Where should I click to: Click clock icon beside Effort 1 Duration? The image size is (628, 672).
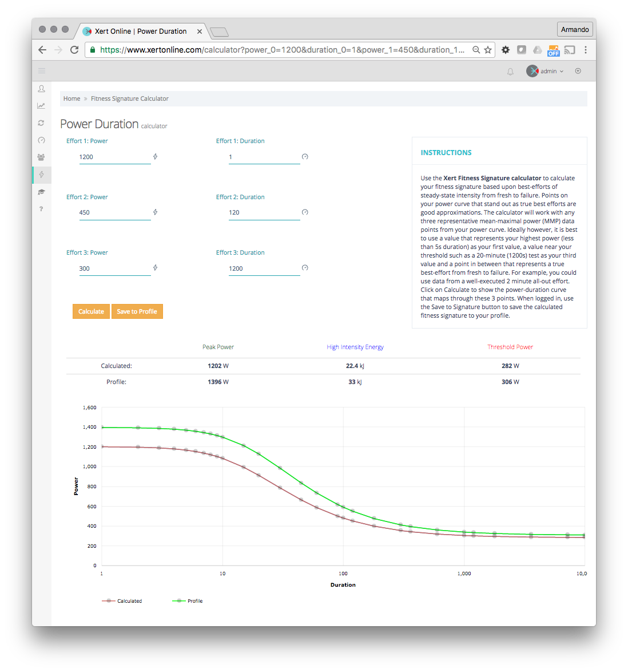pyautogui.click(x=305, y=156)
